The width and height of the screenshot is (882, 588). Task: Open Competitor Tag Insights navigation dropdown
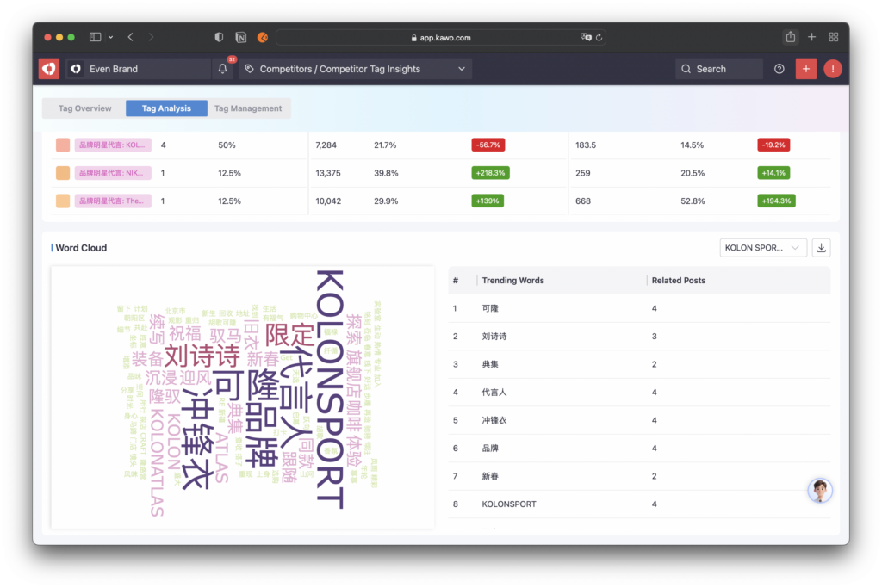[355, 69]
